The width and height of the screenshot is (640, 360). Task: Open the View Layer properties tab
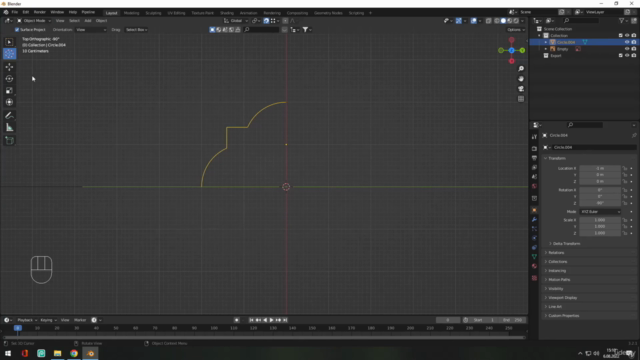(534, 167)
